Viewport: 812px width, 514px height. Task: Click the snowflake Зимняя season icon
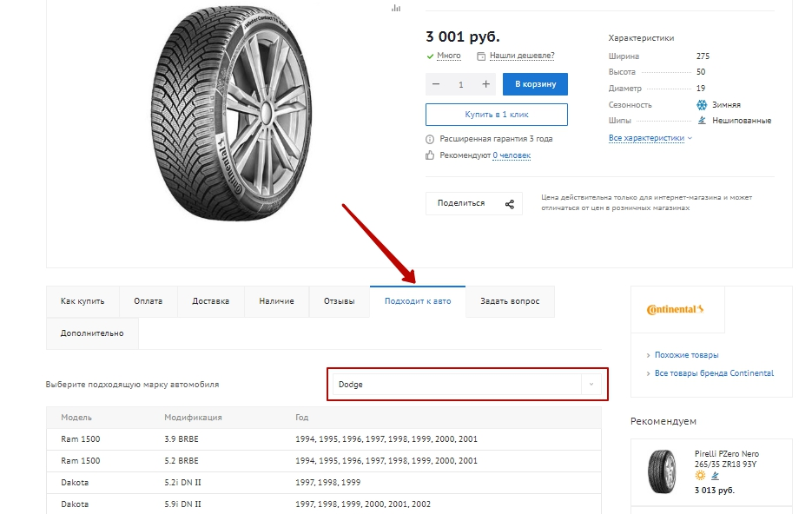[x=702, y=105]
